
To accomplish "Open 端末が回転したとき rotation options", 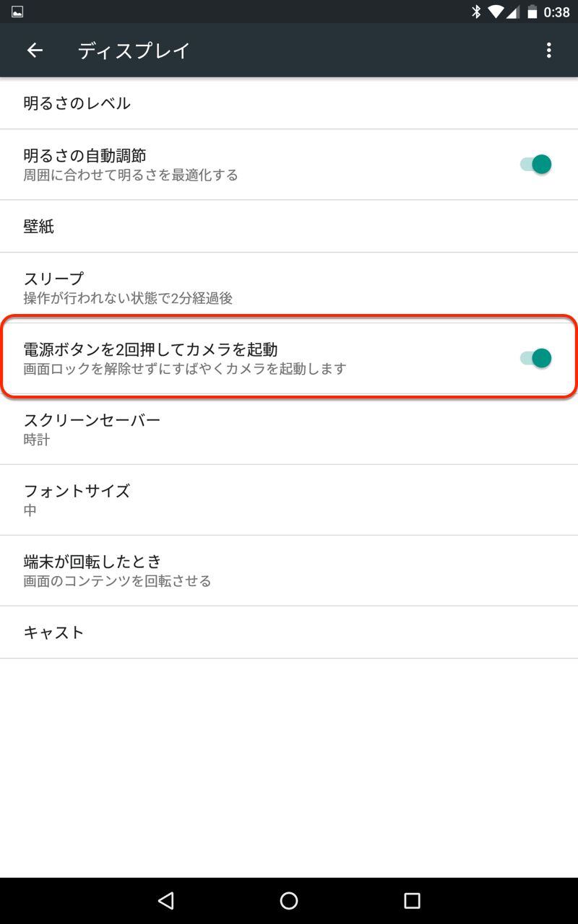I will (x=289, y=570).
